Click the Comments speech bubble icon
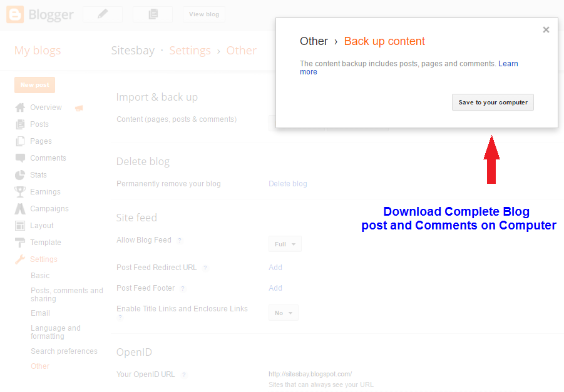The image size is (564, 392). click(x=20, y=158)
